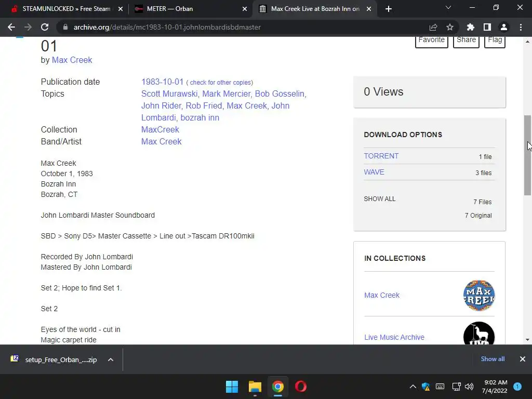This screenshot has height=399, width=532.
Task: Open the Rob Fried topic link
Action: tap(204, 106)
